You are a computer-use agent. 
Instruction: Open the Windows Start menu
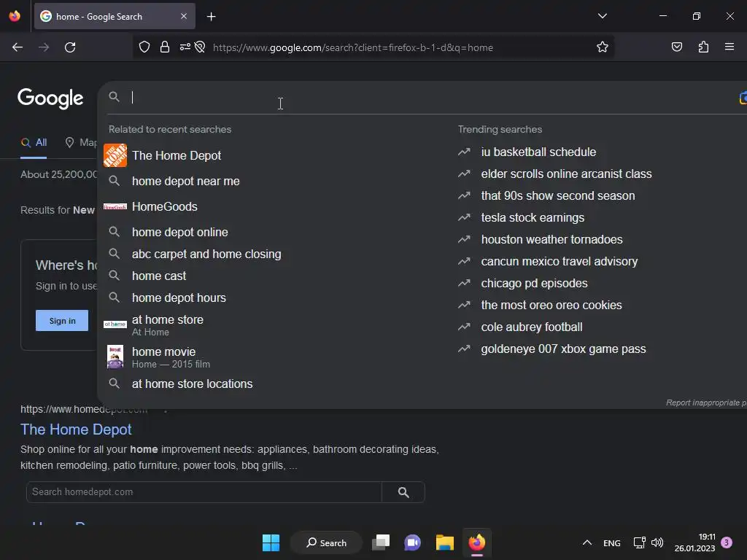coord(271,542)
